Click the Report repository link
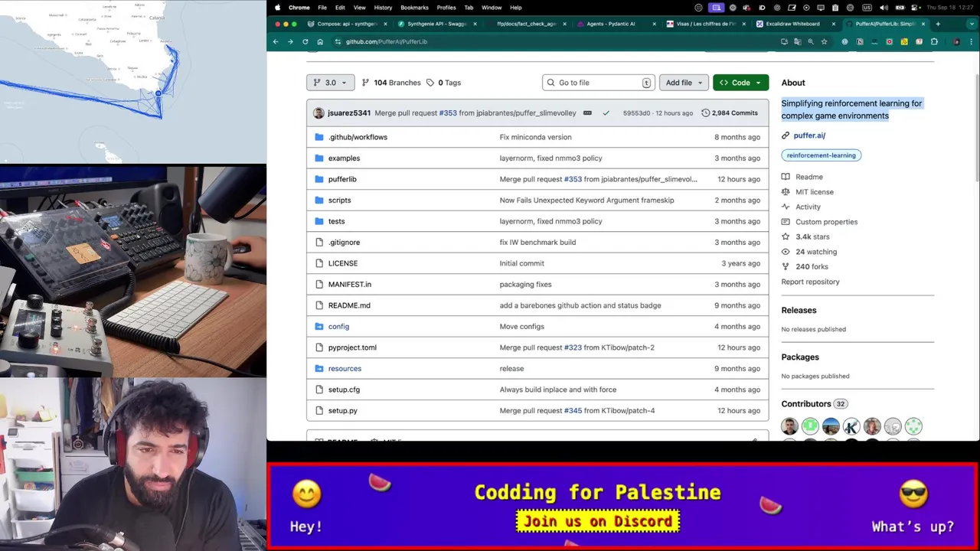980x551 pixels. [x=810, y=282]
